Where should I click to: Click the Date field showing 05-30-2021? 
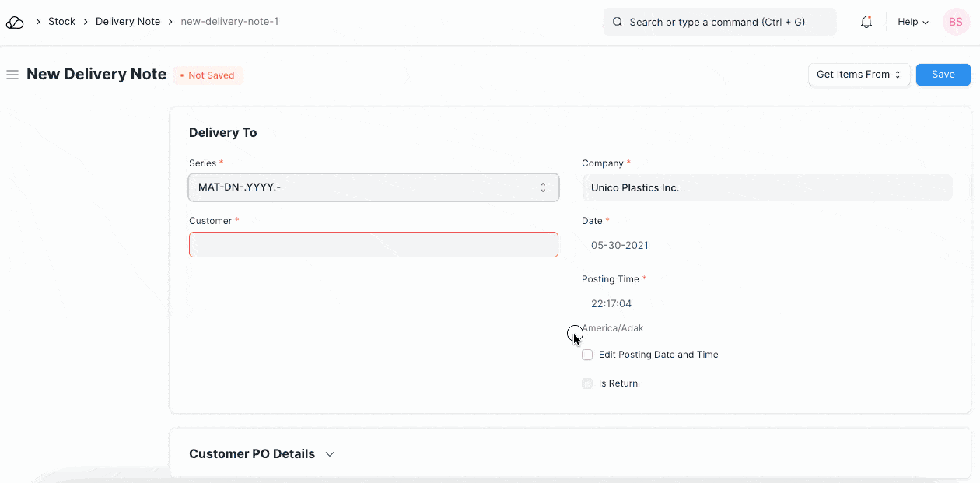point(766,246)
